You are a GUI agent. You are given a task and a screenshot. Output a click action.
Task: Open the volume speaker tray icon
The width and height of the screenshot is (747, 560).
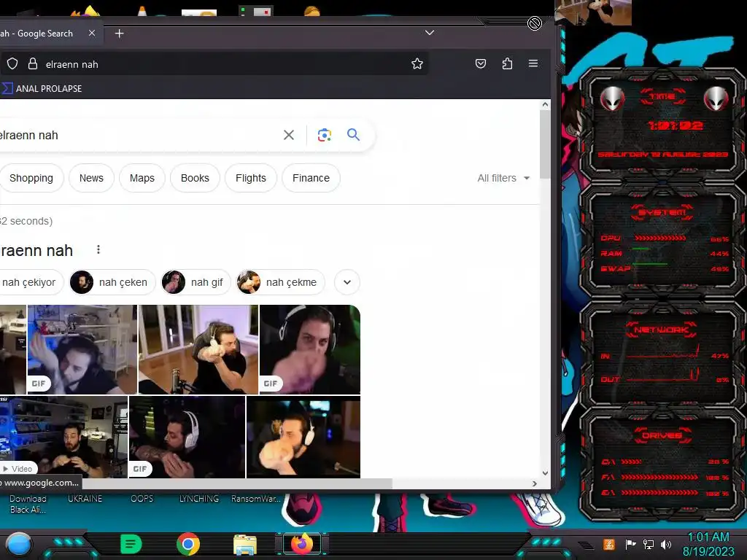[x=665, y=544]
